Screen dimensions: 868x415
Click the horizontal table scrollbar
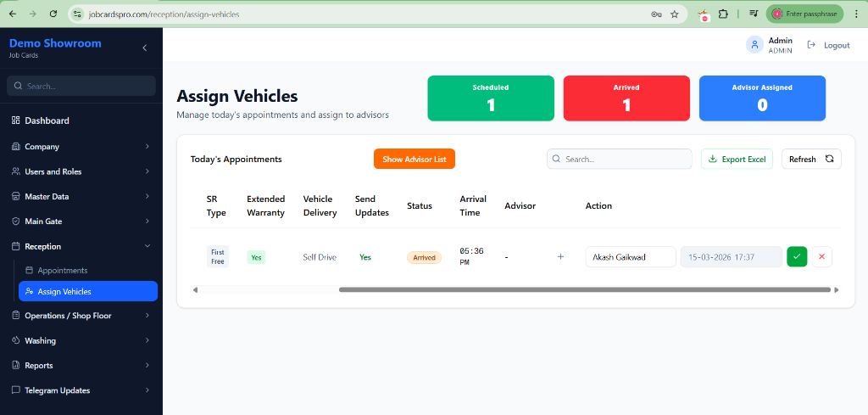583,289
